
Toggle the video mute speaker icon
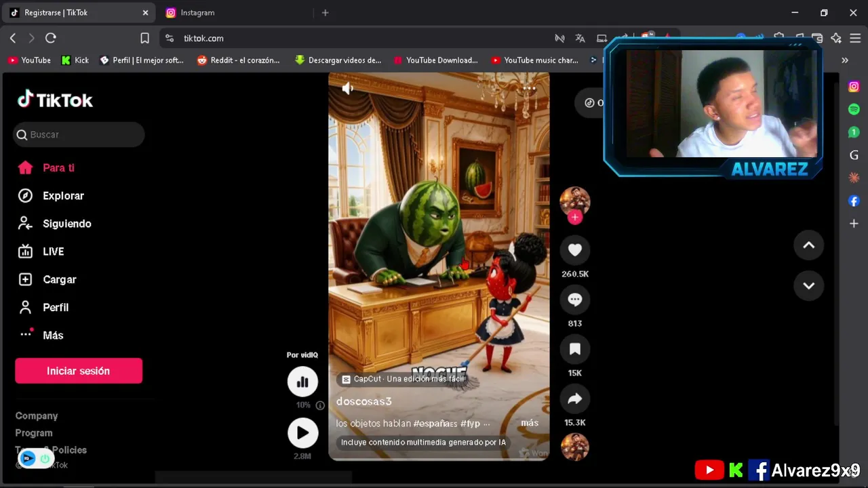point(347,88)
